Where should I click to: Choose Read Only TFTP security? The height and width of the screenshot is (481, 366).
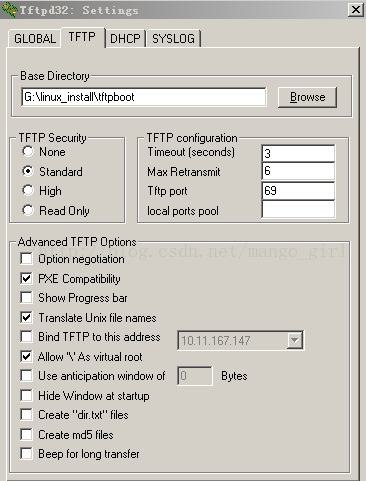click(x=28, y=210)
